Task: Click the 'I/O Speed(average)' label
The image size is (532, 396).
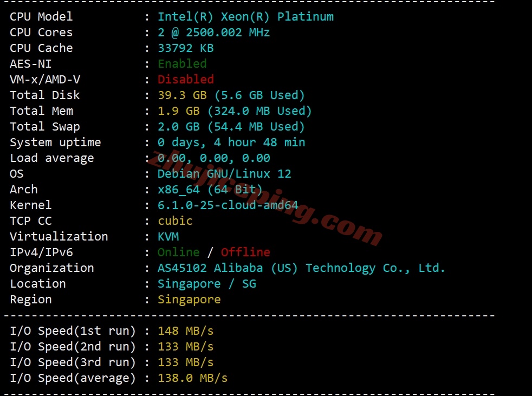Action: pos(73,378)
